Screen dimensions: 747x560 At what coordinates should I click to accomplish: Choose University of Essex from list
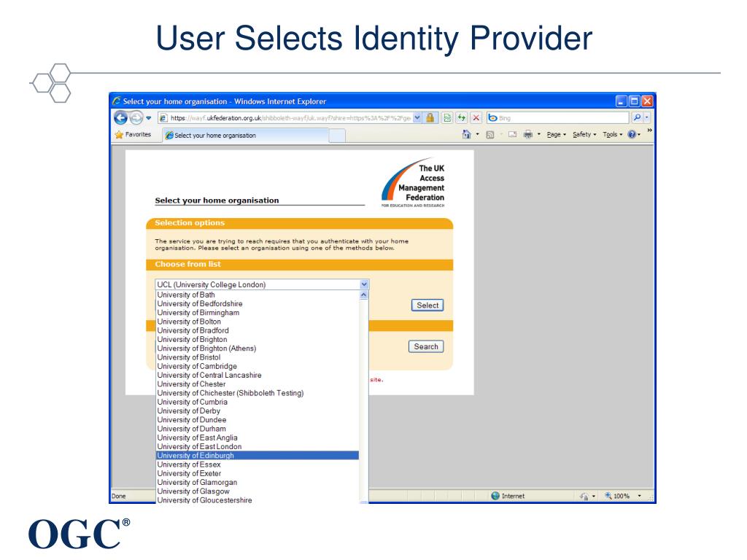[258, 464]
